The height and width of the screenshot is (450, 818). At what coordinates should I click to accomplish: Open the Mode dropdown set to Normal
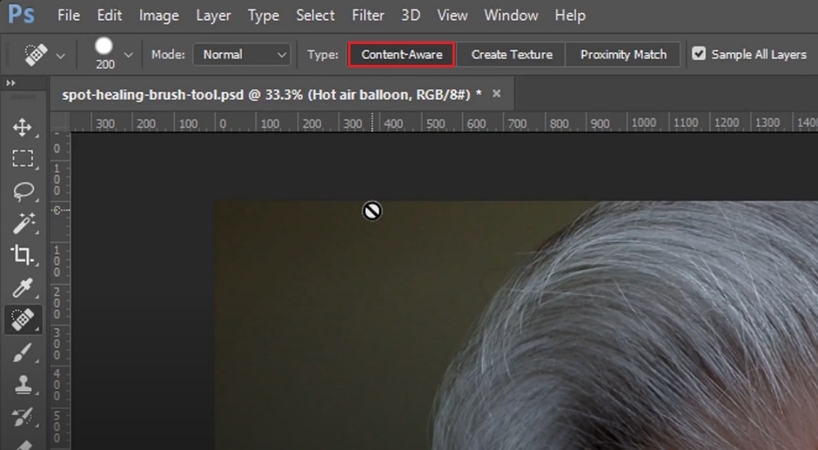242,54
